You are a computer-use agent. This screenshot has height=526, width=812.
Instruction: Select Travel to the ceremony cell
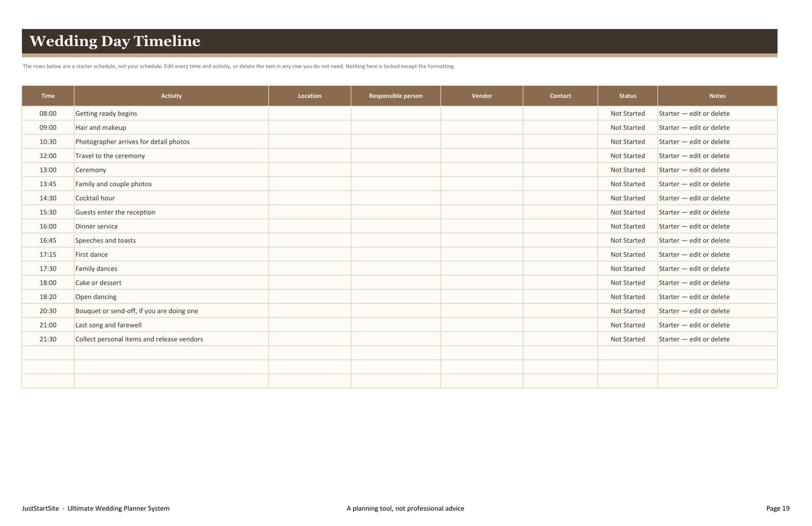171,156
